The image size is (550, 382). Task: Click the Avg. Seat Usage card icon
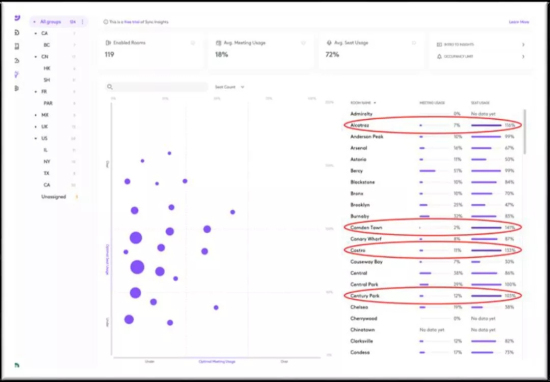point(329,43)
